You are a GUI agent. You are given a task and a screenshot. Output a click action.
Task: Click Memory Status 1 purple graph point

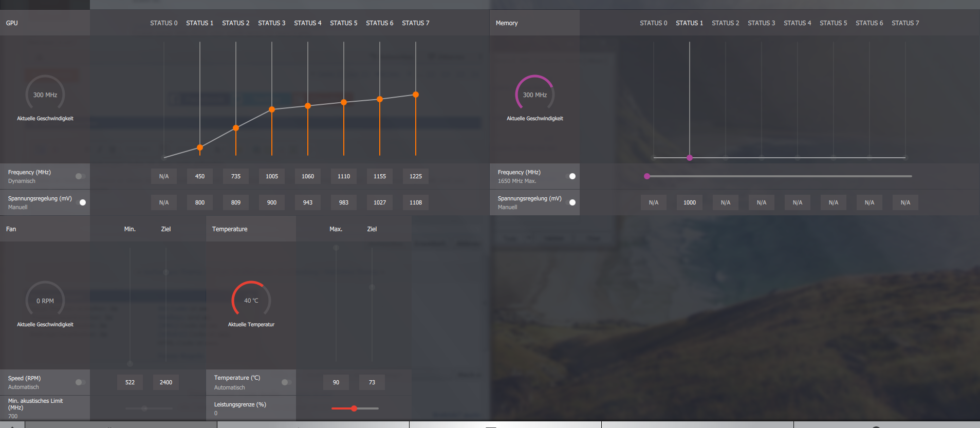(690, 158)
